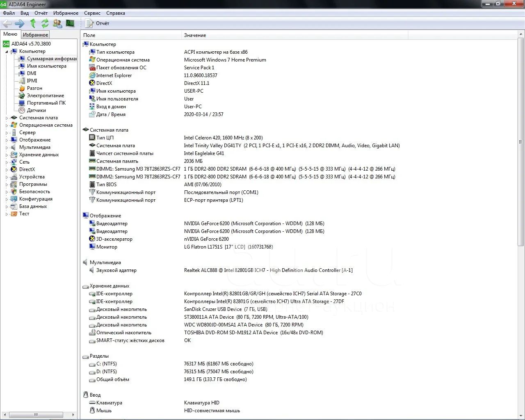Click the icon beside Тип BIOS
525x420 pixels.
click(x=92, y=185)
